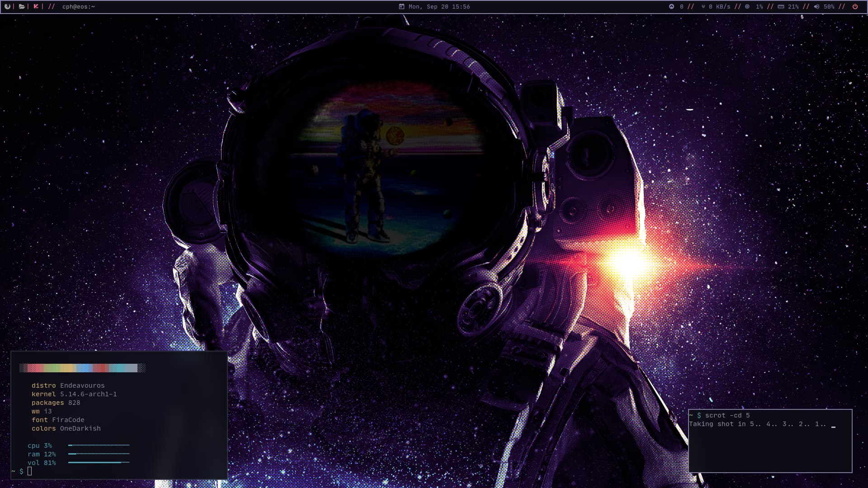Viewport: 868px width, 488px height.
Task: Click the red K launcher icon
Action: pyautogui.click(x=36, y=6)
